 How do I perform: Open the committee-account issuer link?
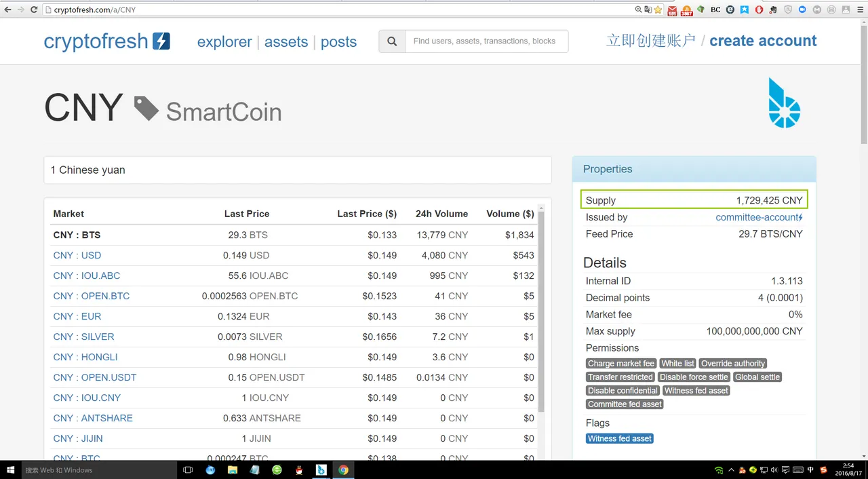point(759,217)
